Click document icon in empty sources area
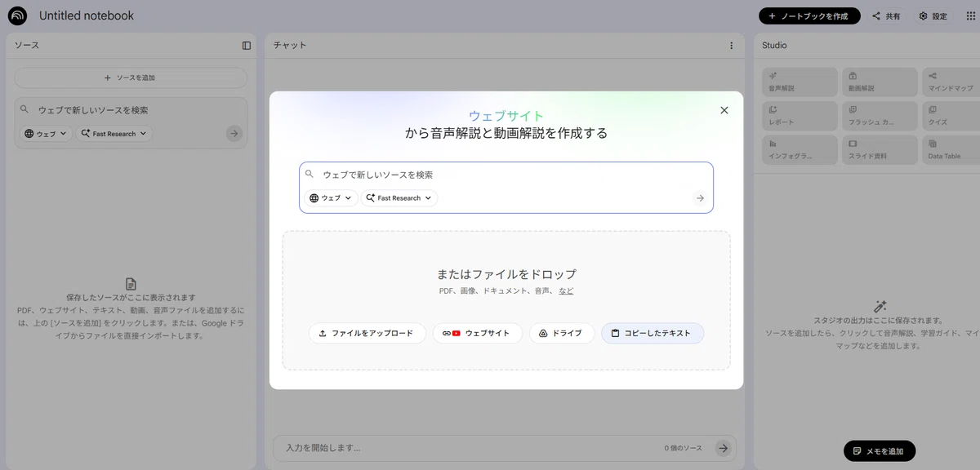Viewport: 980px width, 470px height. [x=131, y=284]
